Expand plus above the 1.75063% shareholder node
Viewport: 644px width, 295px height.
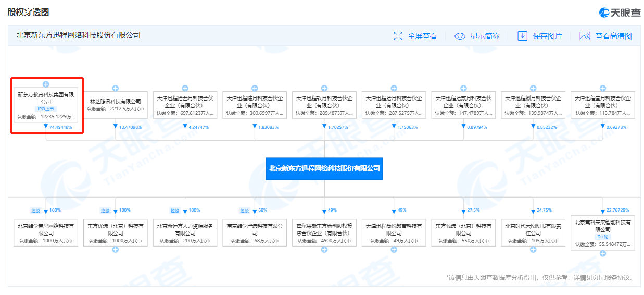(x=394, y=88)
